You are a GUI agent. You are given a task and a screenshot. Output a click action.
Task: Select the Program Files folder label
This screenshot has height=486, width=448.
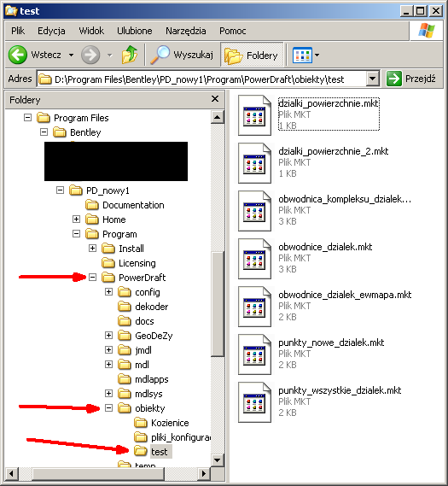coord(81,118)
